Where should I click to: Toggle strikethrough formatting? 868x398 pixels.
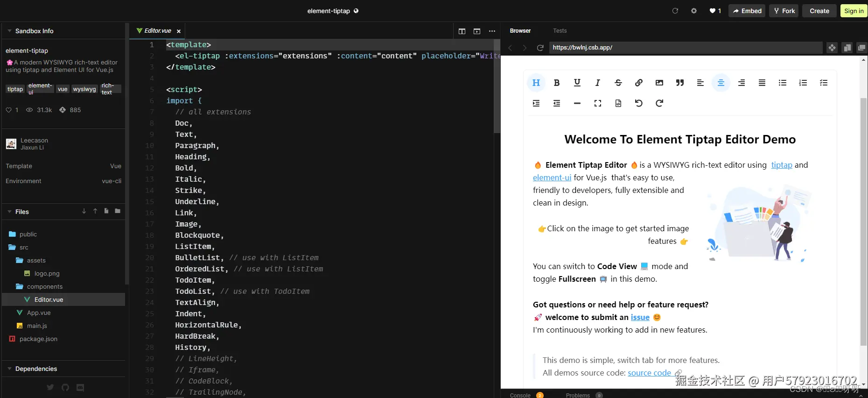[x=618, y=83]
